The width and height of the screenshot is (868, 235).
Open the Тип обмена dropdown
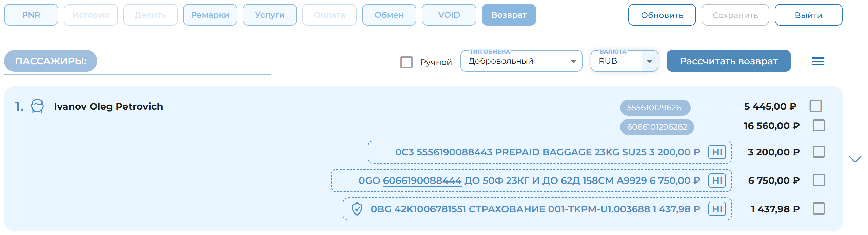pos(521,61)
